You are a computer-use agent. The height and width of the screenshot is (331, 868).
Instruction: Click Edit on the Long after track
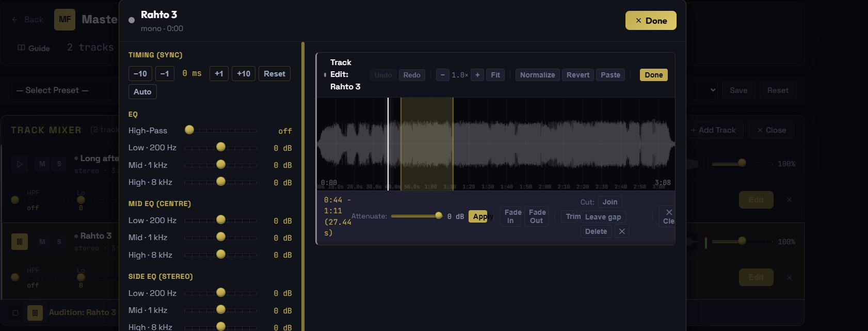click(x=756, y=200)
